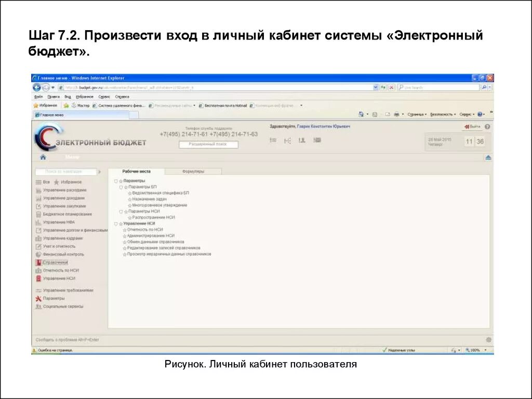Click the user profile icon under the greeting

(x=302, y=140)
